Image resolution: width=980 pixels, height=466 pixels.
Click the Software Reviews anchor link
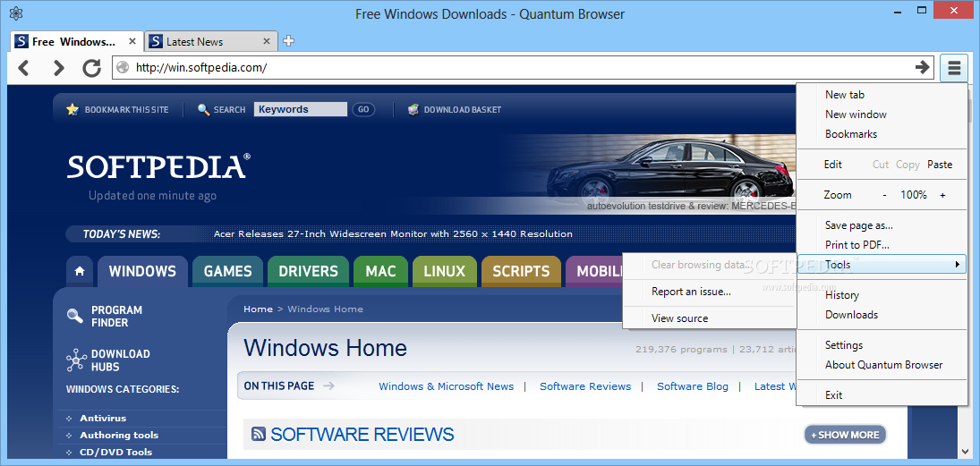[x=585, y=386]
